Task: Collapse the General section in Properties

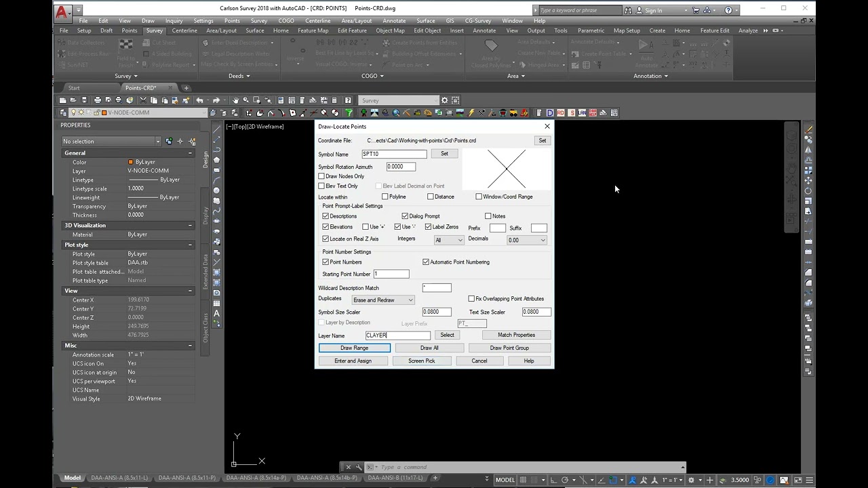Action: pyautogui.click(x=191, y=153)
